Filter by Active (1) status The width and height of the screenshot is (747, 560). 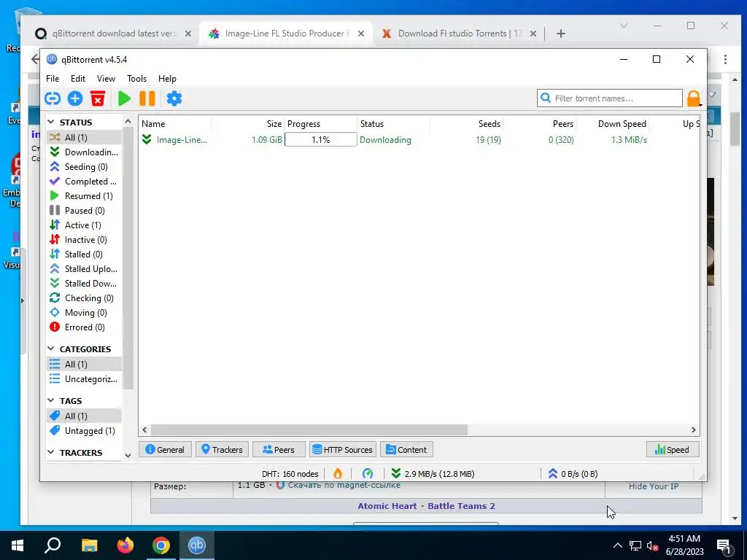[x=84, y=225]
